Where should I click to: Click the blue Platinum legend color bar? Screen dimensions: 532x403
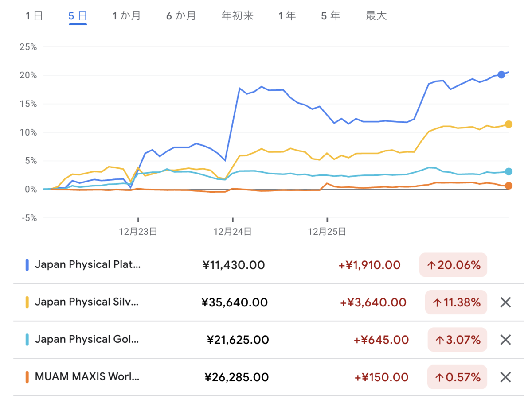pos(27,265)
